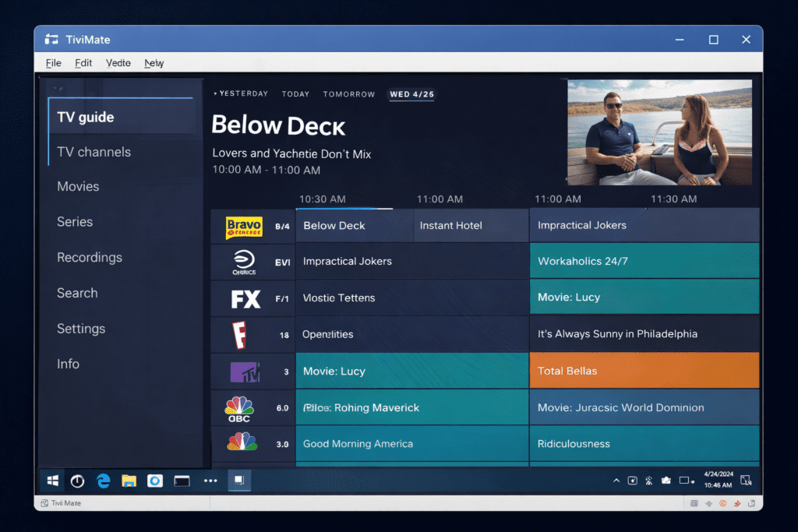Screen dimensions: 798x532
Task: Select the OBC peacock channel logo
Action: pyautogui.click(x=239, y=409)
